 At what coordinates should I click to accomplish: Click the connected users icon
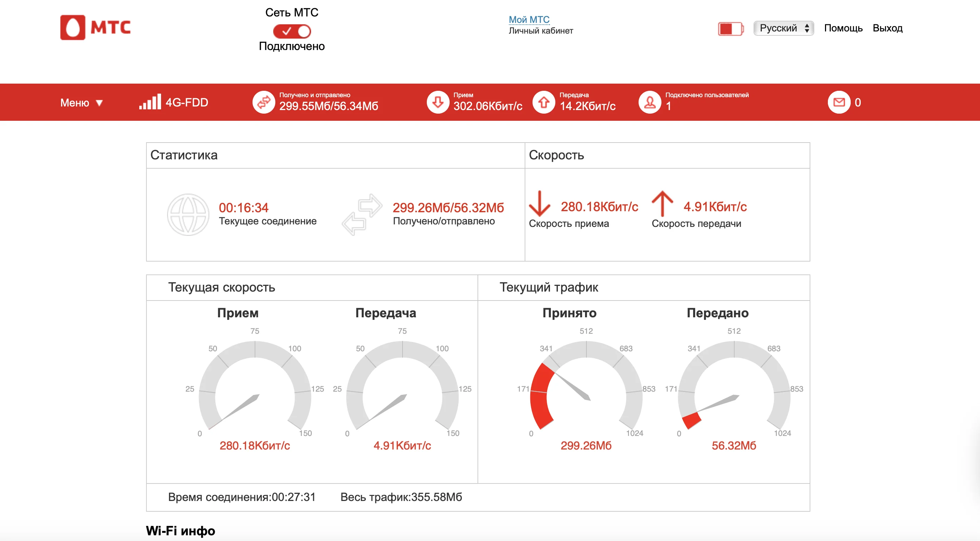(x=650, y=102)
